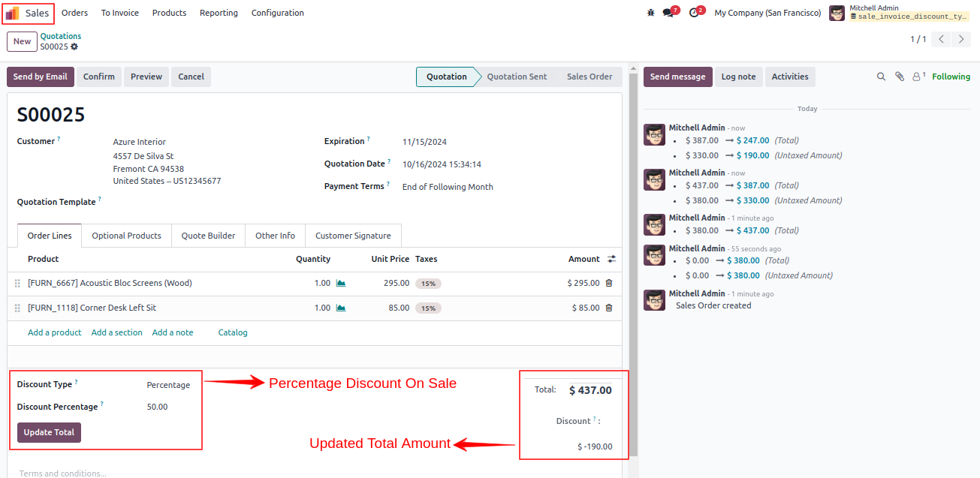The width and height of the screenshot is (980, 478).
Task: Show help tooltip for Customer field
Action: [x=59, y=139]
